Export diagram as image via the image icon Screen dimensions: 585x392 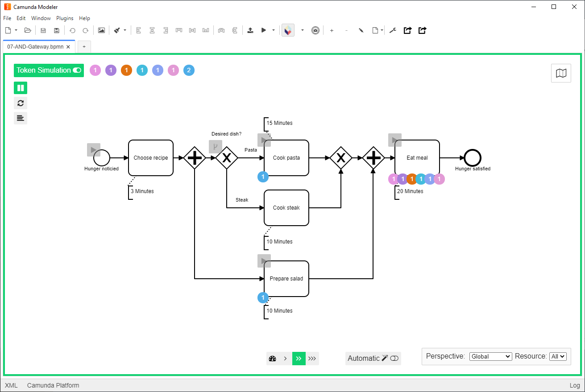(101, 30)
